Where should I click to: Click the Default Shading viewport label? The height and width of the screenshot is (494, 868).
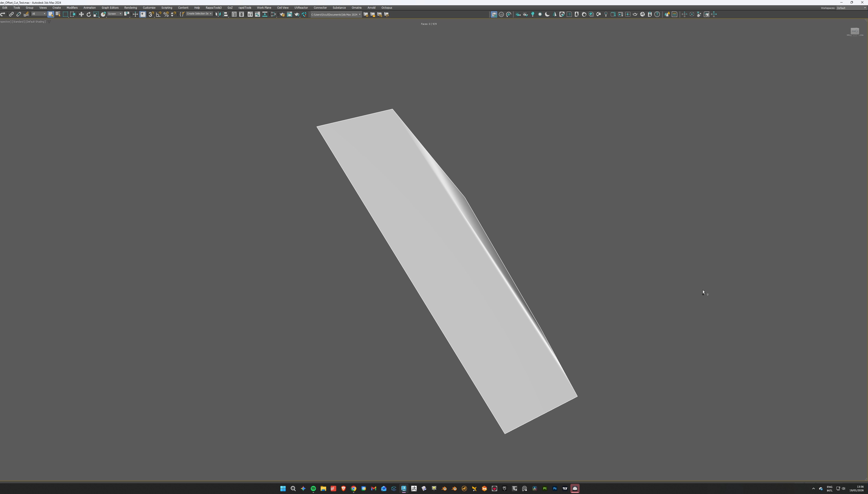[x=36, y=22]
